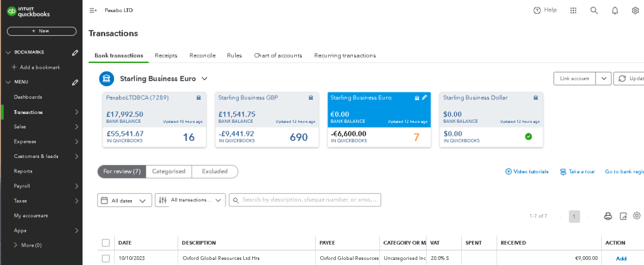644x265 pixels.
Task: Open My accountant in sidebar
Action: (x=31, y=215)
